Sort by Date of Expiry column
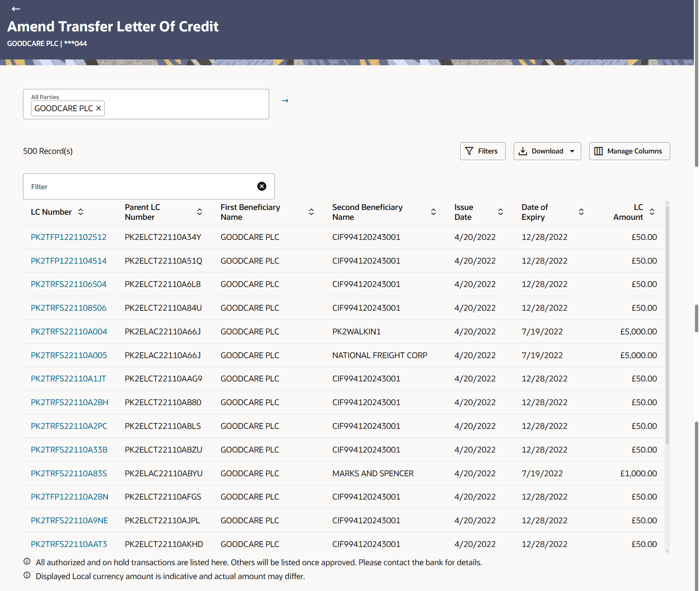Viewport: 700px width, 591px height. coord(581,212)
